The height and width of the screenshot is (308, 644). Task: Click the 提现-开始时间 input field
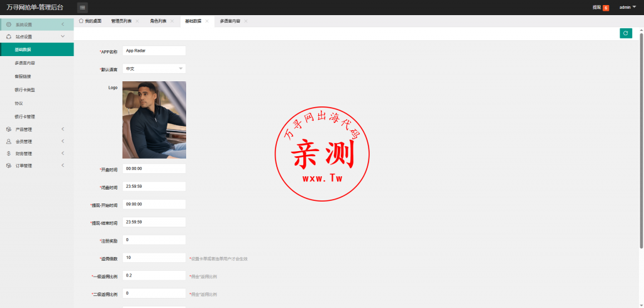(x=154, y=204)
